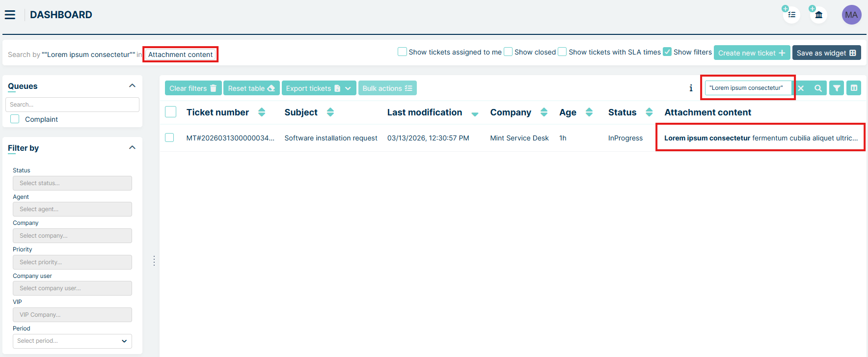
Task: Uncheck the Show filters checkbox
Action: pyautogui.click(x=667, y=52)
